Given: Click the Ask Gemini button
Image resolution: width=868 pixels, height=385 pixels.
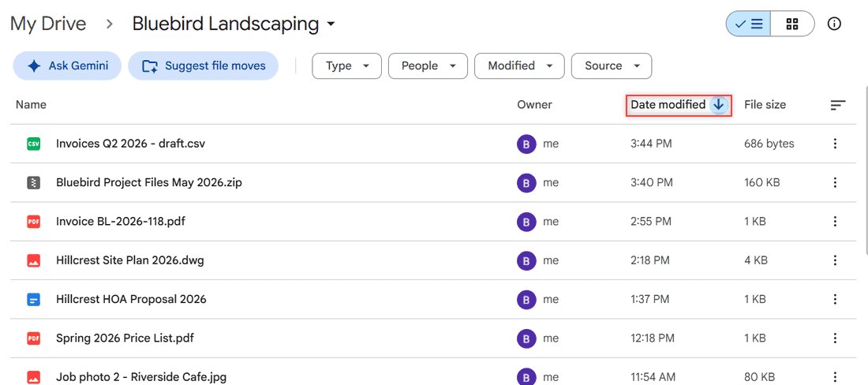Looking at the screenshot, I should (x=67, y=65).
